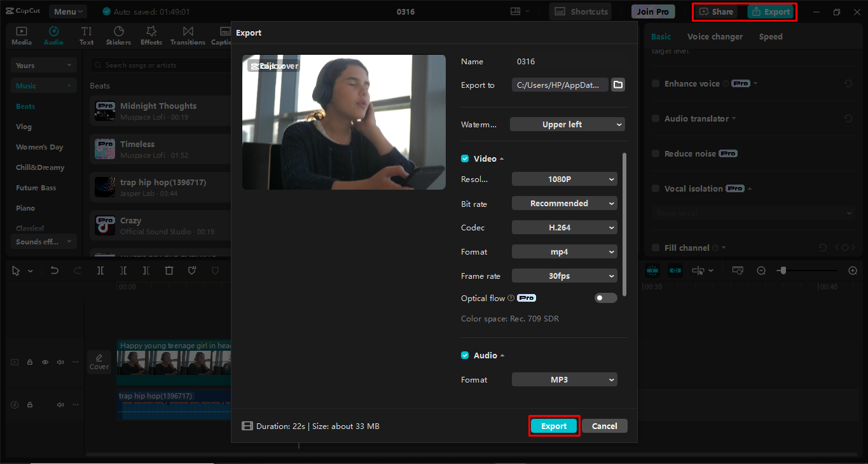Uncheck the Video export checkbox
The image size is (868, 464).
tap(465, 158)
